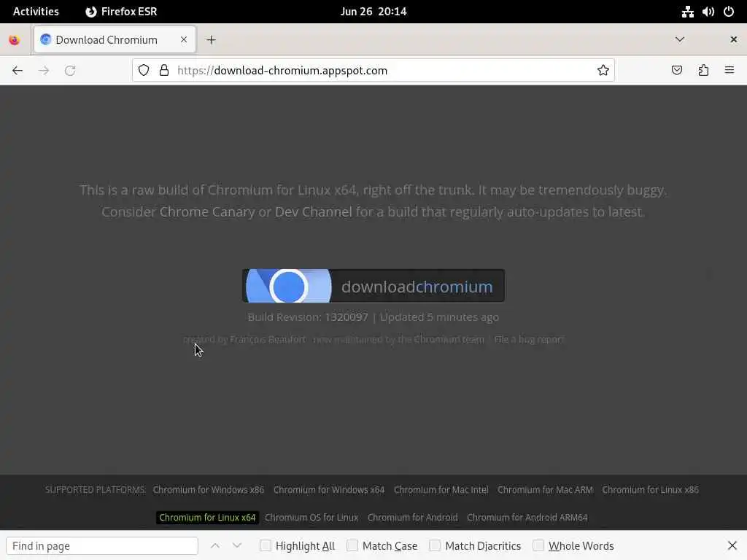Screen dimensions: 747x560
Task: Click the clock showing Jun 26 20:14
Action: click(x=373, y=12)
